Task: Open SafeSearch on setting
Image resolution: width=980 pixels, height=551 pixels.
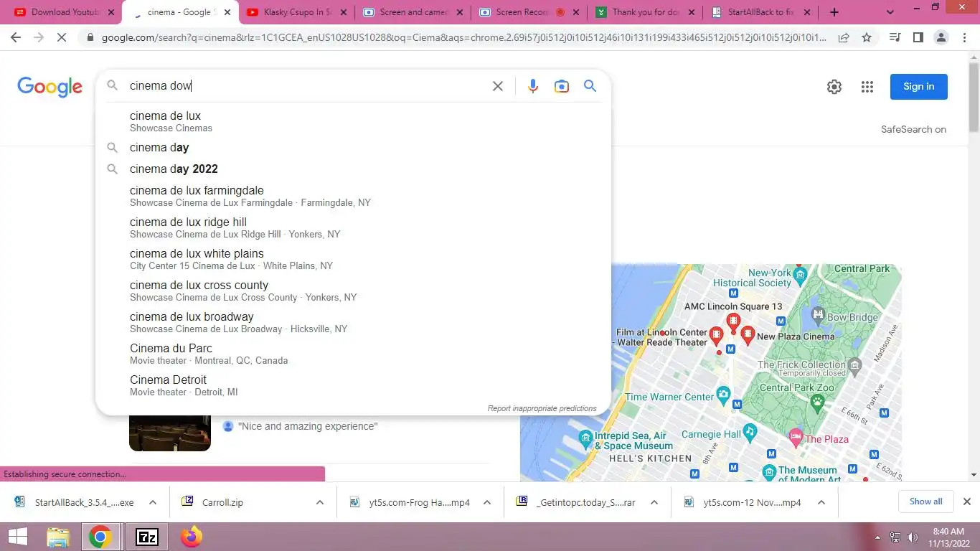Action: point(913,129)
